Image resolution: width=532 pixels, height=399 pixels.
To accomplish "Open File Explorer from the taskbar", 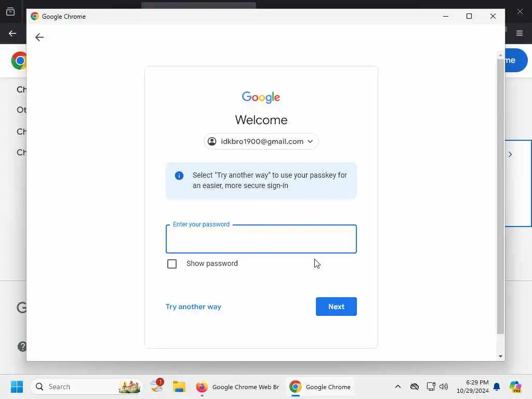I will (x=179, y=387).
